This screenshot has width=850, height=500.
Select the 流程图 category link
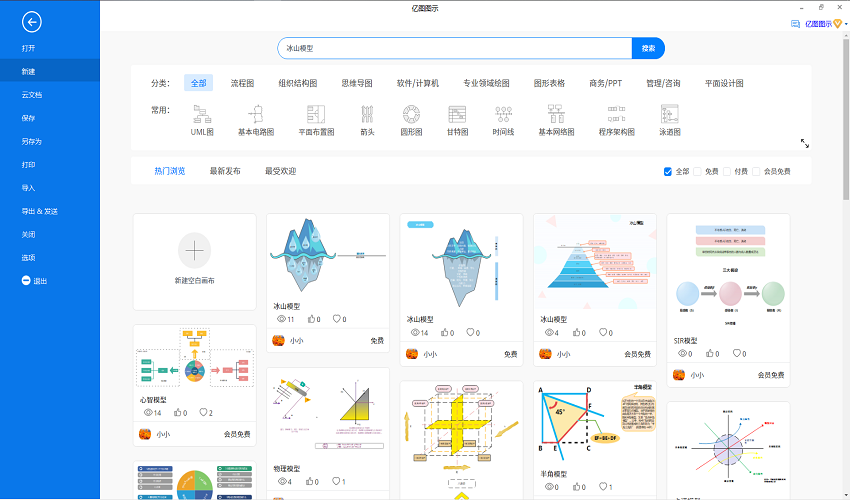point(242,83)
